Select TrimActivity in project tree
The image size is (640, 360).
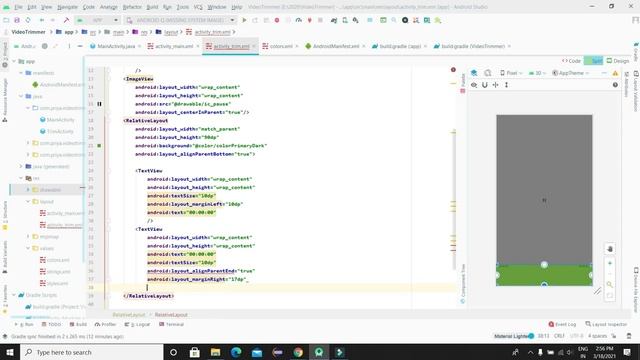56,131
